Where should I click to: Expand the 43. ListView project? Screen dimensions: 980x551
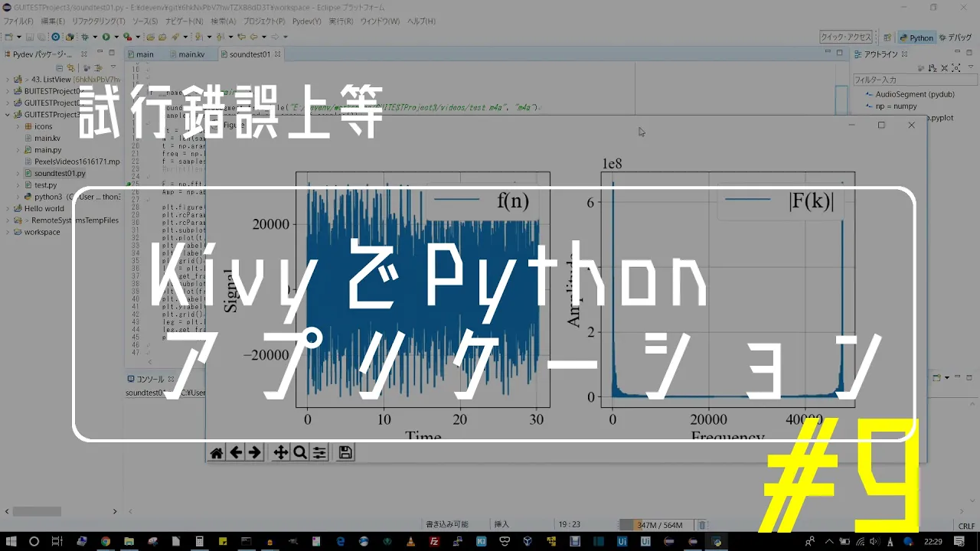8,79
